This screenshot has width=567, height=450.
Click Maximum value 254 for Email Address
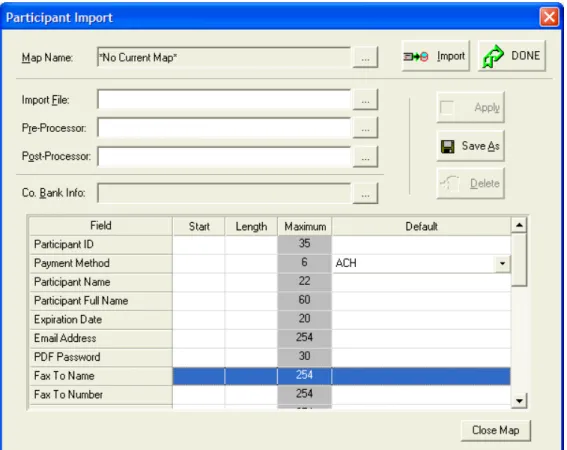[305, 339]
